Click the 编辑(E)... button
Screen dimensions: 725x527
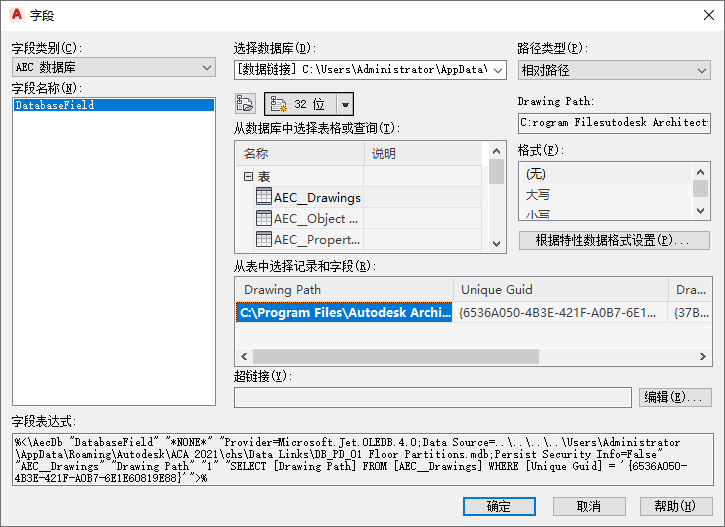(675, 397)
